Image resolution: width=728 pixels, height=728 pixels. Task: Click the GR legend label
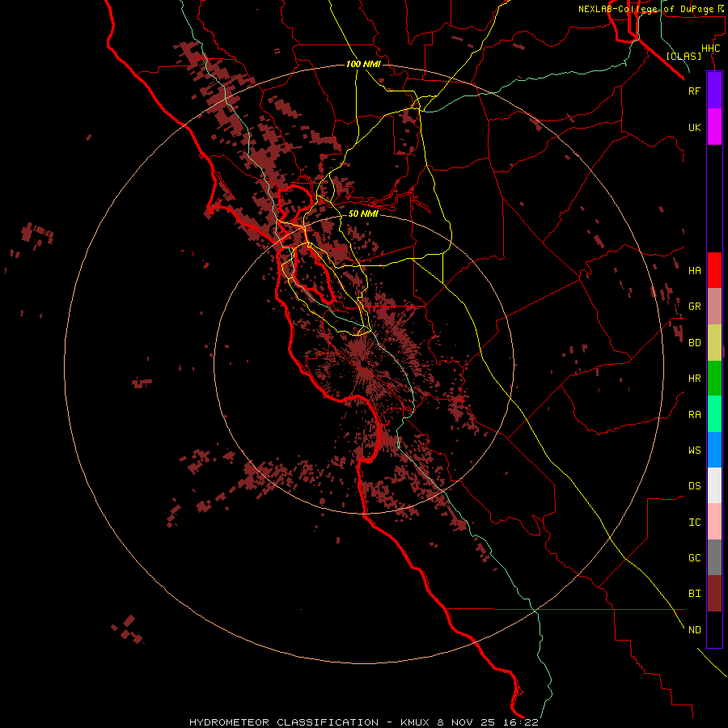694,307
